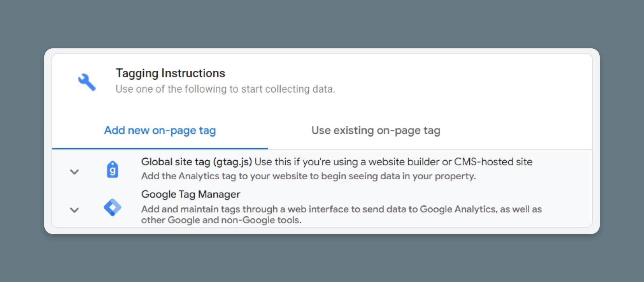
Task: Click 'other Google and non-Google tools' text line
Action: coord(221,220)
